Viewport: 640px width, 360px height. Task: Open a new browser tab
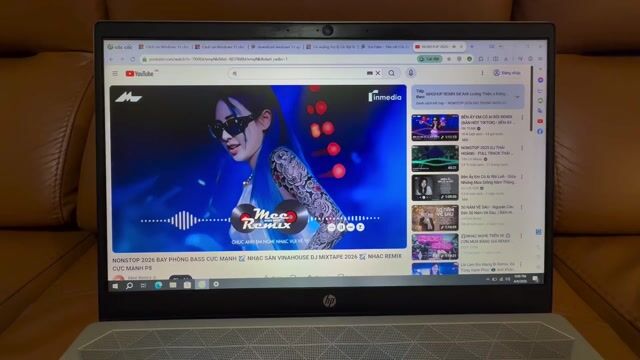pos(472,47)
